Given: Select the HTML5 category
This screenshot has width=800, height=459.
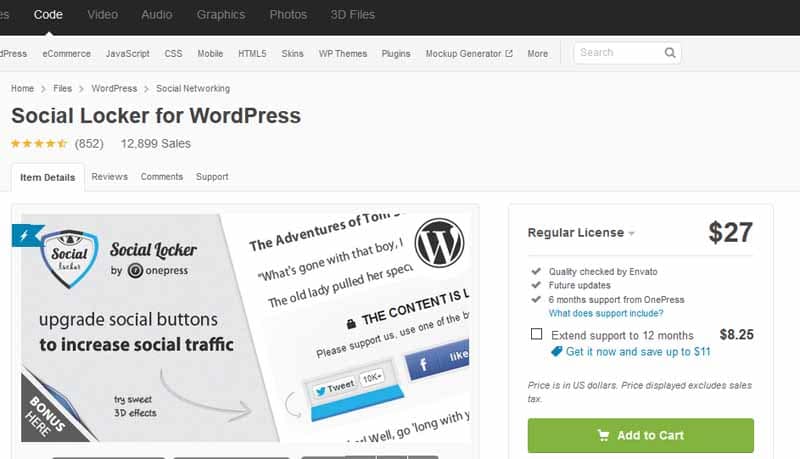Looking at the screenshot, I should [x=252, y=54].
